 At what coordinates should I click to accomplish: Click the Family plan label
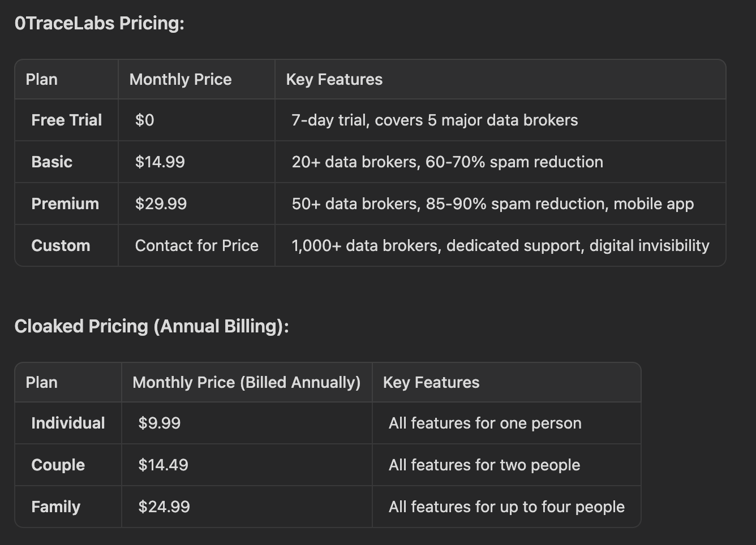coord(55,507)
